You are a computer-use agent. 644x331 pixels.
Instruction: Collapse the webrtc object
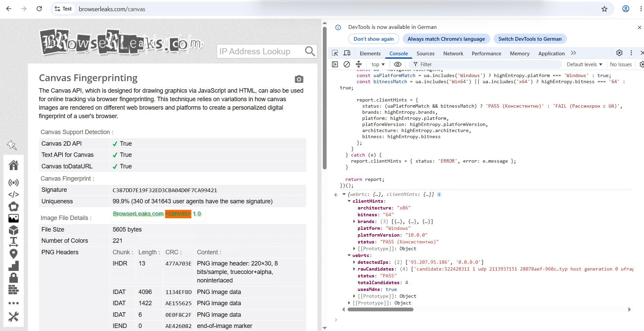tap(349, 255)
